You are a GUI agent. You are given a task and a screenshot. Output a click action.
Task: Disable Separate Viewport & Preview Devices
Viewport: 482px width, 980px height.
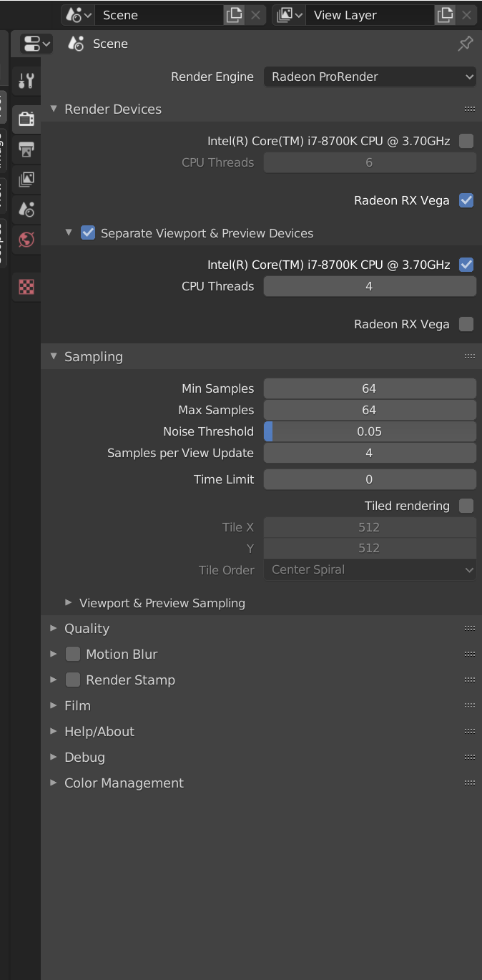(x=88, y=232)
